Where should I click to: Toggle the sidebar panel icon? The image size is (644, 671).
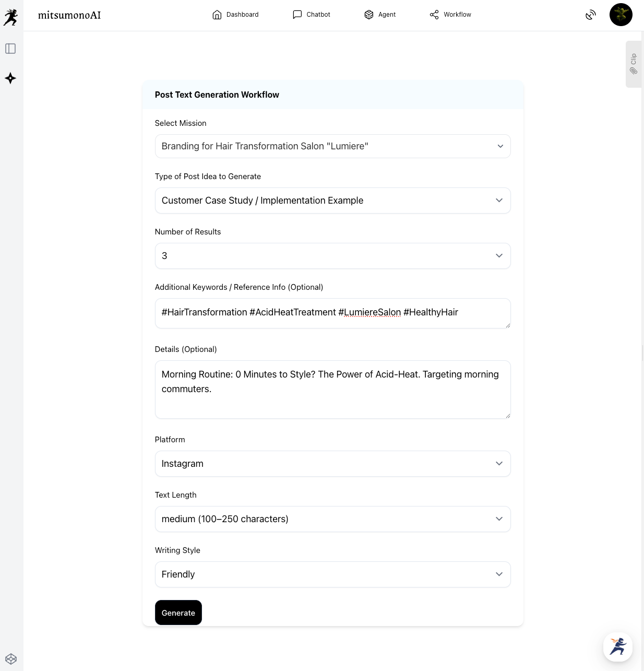10,49
